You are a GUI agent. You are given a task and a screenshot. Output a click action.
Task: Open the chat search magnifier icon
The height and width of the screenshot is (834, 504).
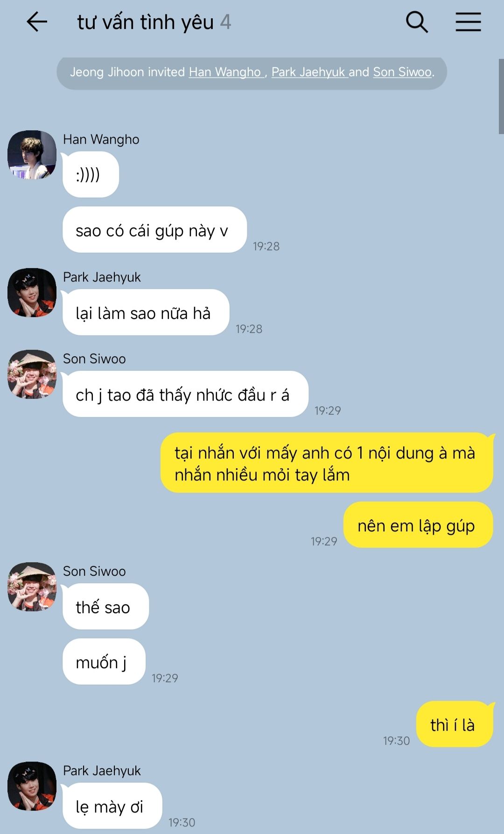[417, 22]
